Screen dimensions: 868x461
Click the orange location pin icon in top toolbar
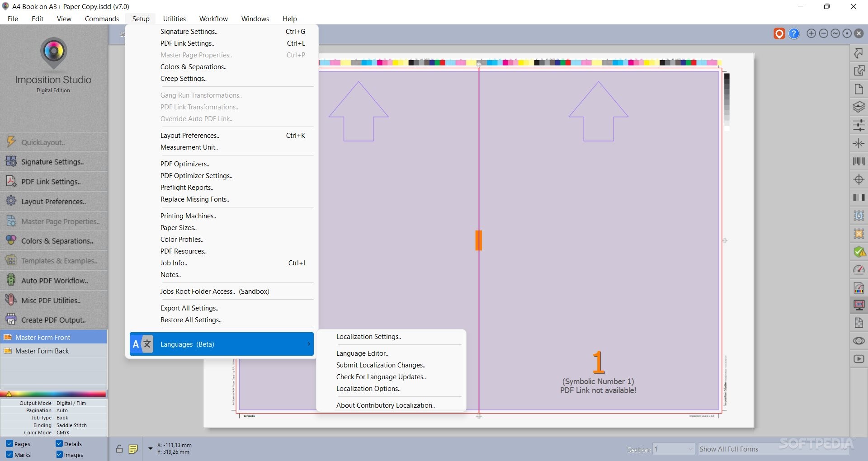click(779, 33)
